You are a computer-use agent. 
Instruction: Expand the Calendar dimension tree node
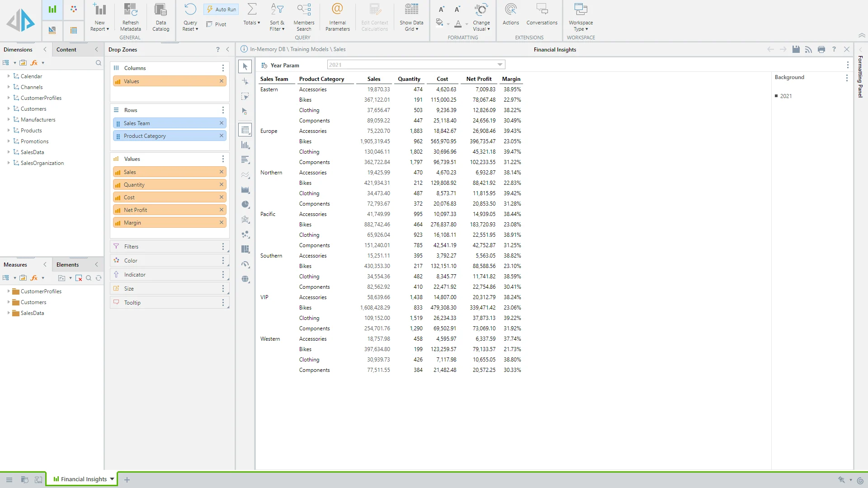coord(9,76)
